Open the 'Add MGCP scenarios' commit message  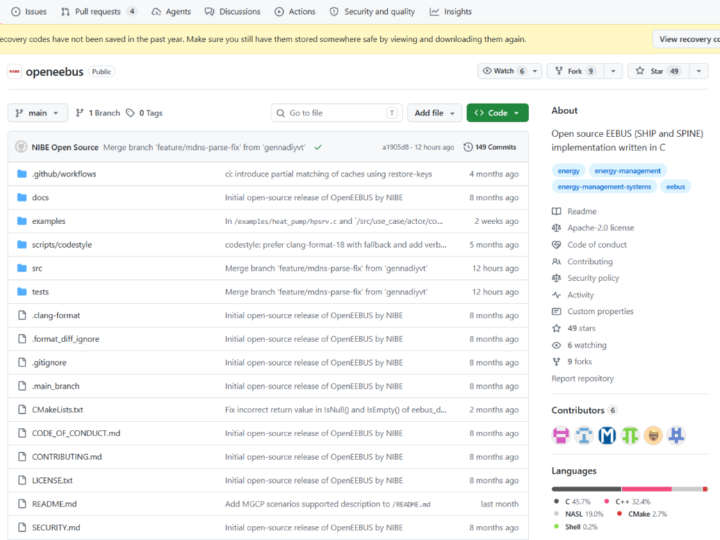click(x=327, y=504)
